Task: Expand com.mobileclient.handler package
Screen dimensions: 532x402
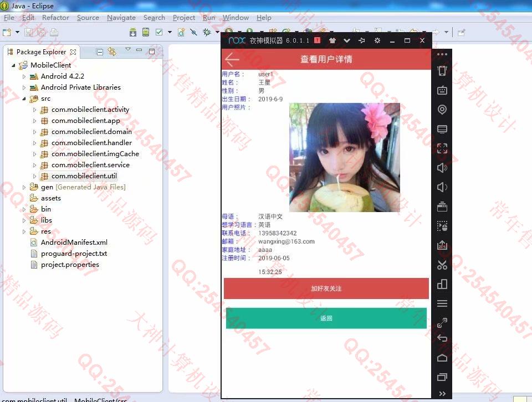Action: click(34, 143)
